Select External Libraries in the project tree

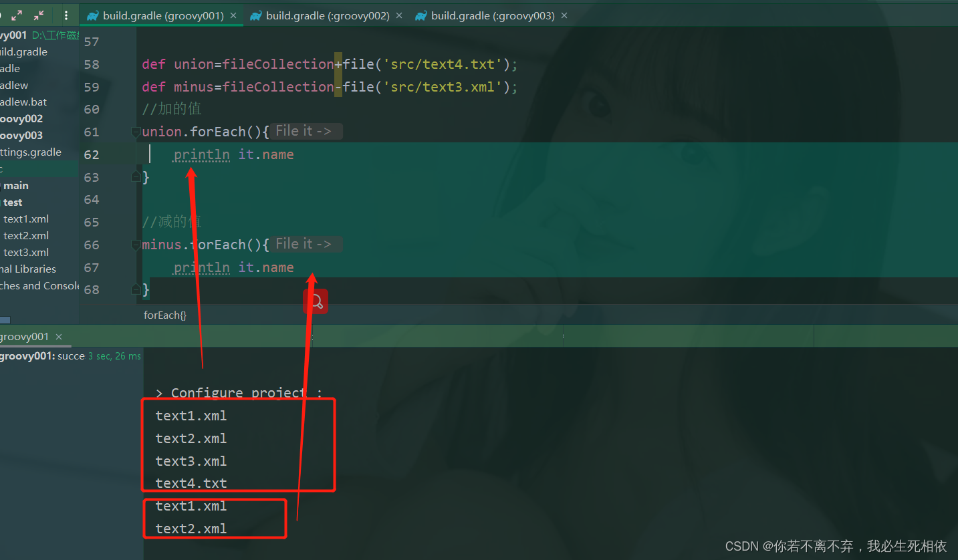(x=28, y=269)
